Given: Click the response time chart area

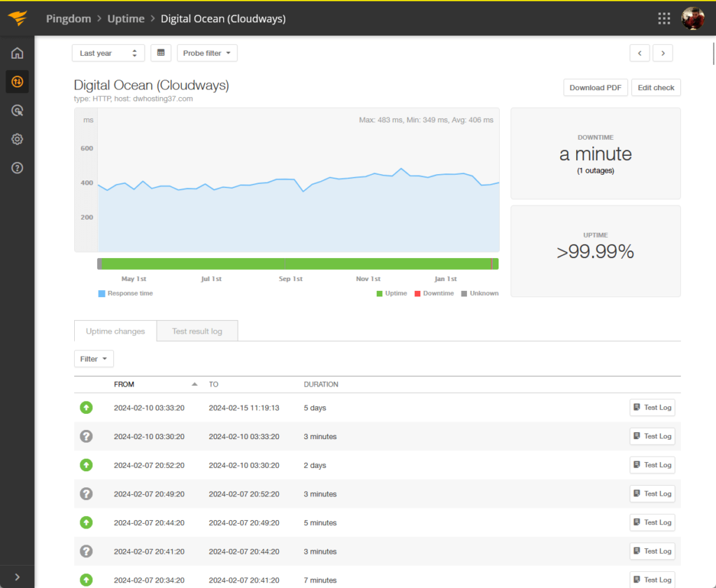Looking at the screenshot, I should point(287,180).
